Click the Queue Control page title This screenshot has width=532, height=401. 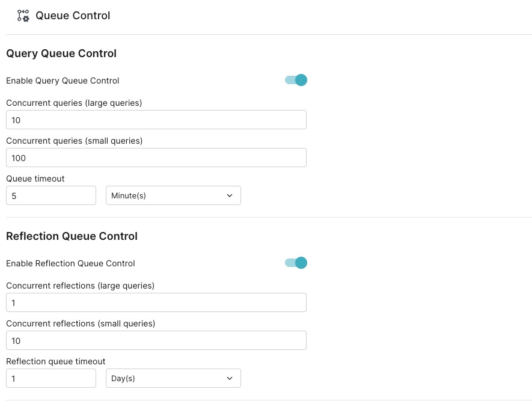point(73,15)
